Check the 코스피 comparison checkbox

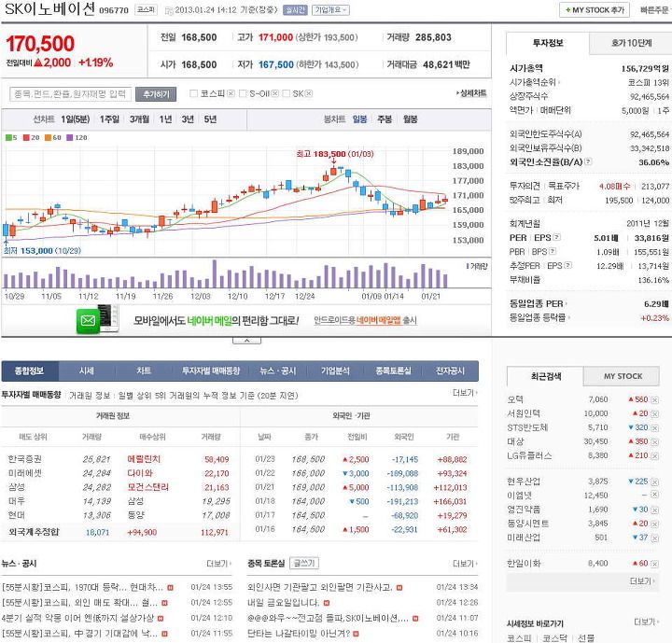pyautogui.click(x=194, y=93)
